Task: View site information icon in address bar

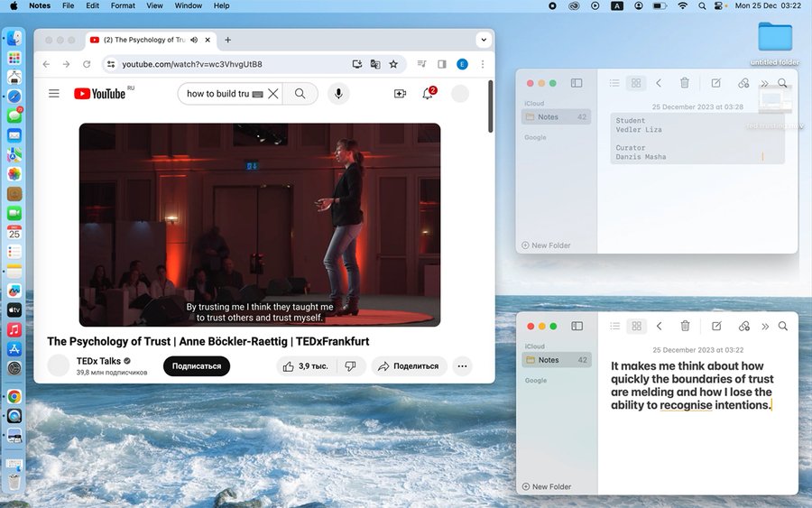Action: pyautogui.click(x=110, y=64)
